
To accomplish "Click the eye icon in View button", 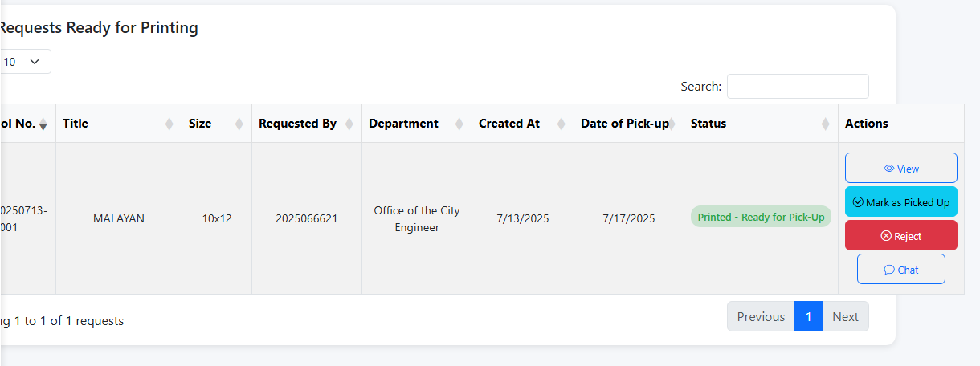I will tap(888, 169).
